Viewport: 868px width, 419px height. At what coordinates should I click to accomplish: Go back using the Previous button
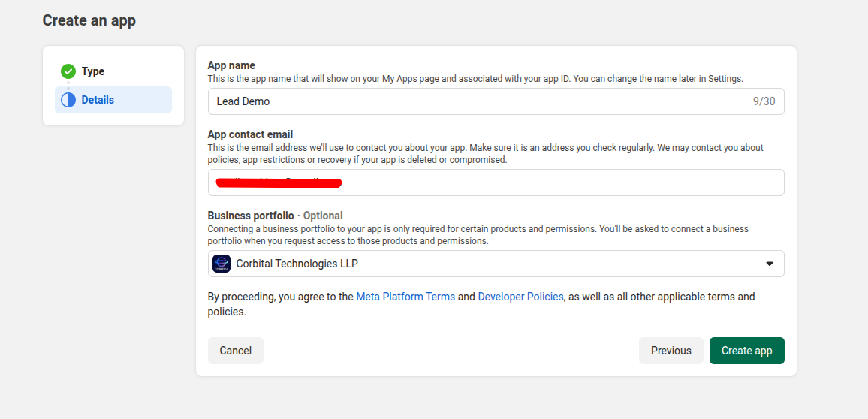point(671,351)
